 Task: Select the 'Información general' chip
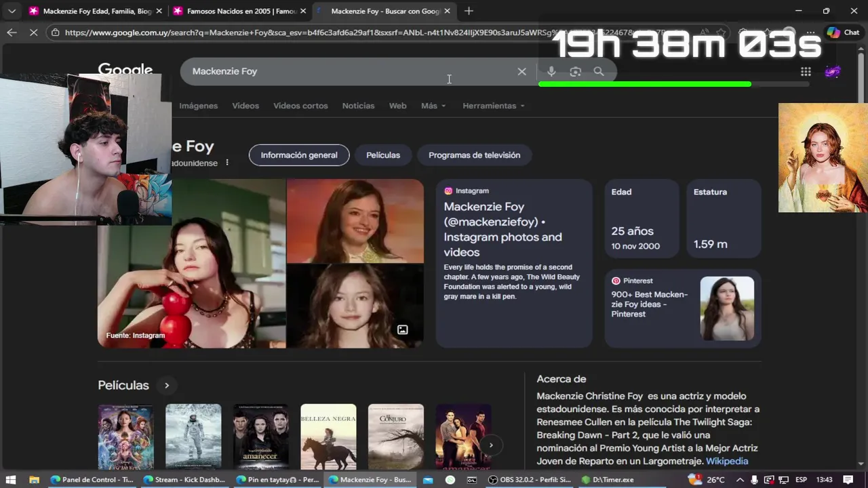(x=299, y=155)
